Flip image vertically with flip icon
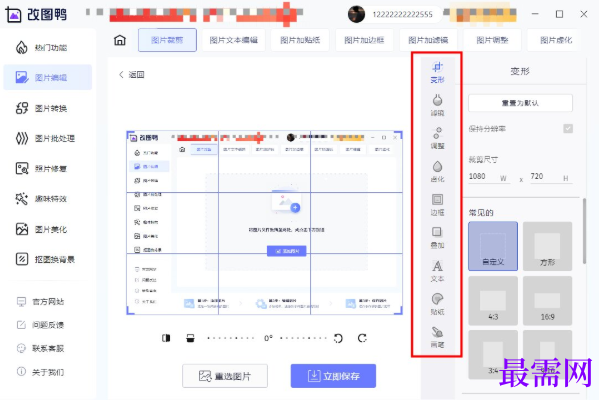 coord(190,338)
